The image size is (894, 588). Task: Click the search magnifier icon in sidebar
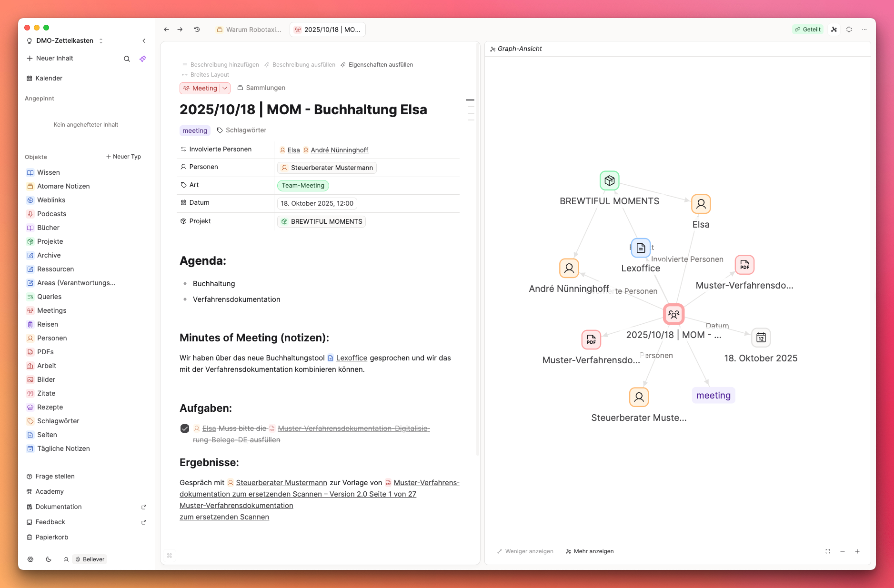[x=127, y=59]
